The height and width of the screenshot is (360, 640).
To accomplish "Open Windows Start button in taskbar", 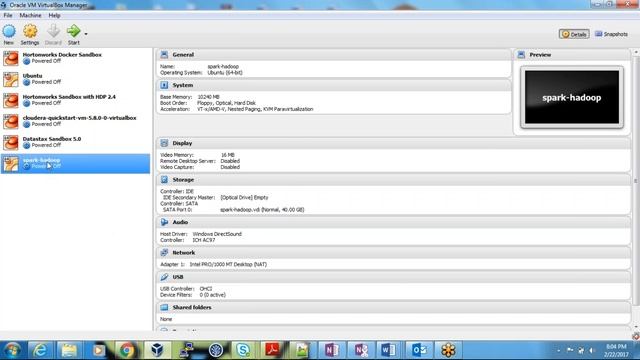I will (12, 350).
